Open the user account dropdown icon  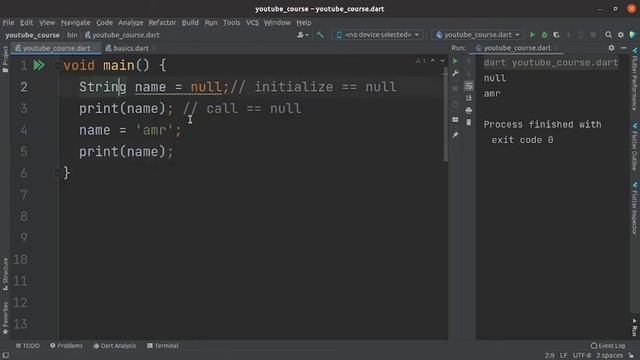[x=302, y=35]
